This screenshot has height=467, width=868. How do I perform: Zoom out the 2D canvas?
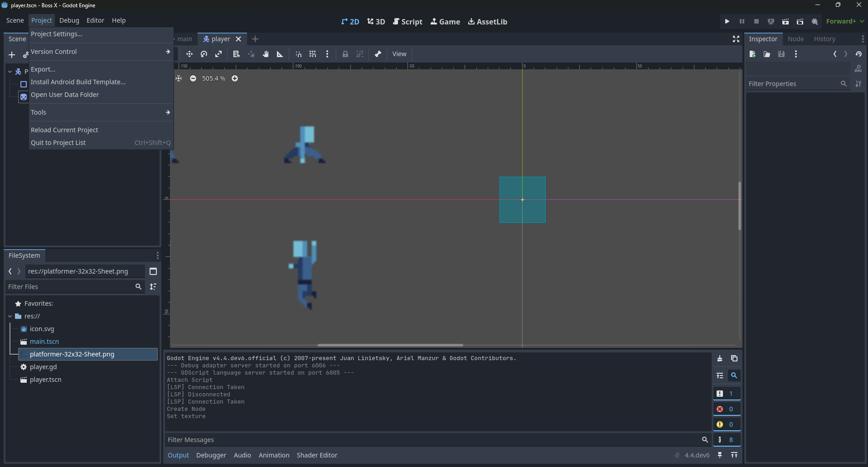tap(193, 78)
